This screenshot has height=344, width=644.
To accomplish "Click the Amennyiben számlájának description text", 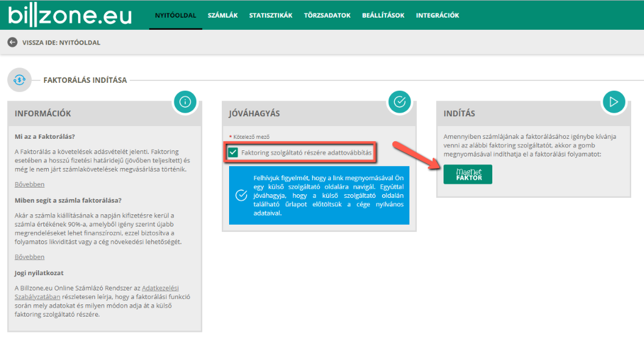I will tap(530, 146).
